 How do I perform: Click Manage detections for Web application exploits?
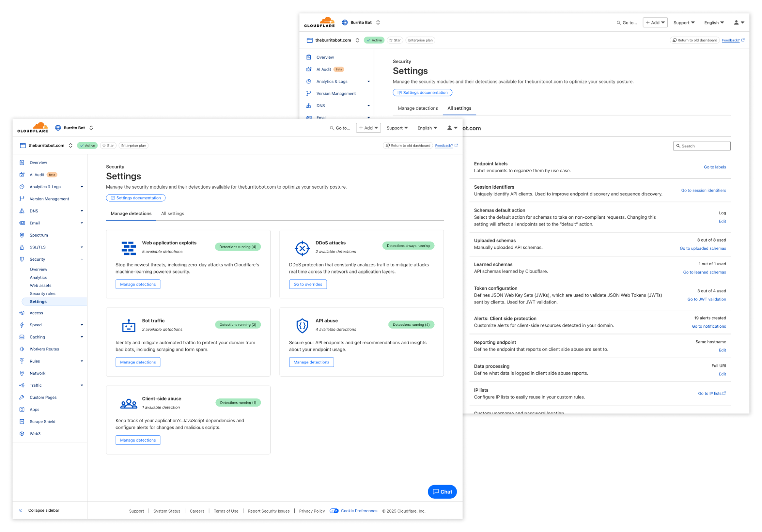[x=138, y=285]
